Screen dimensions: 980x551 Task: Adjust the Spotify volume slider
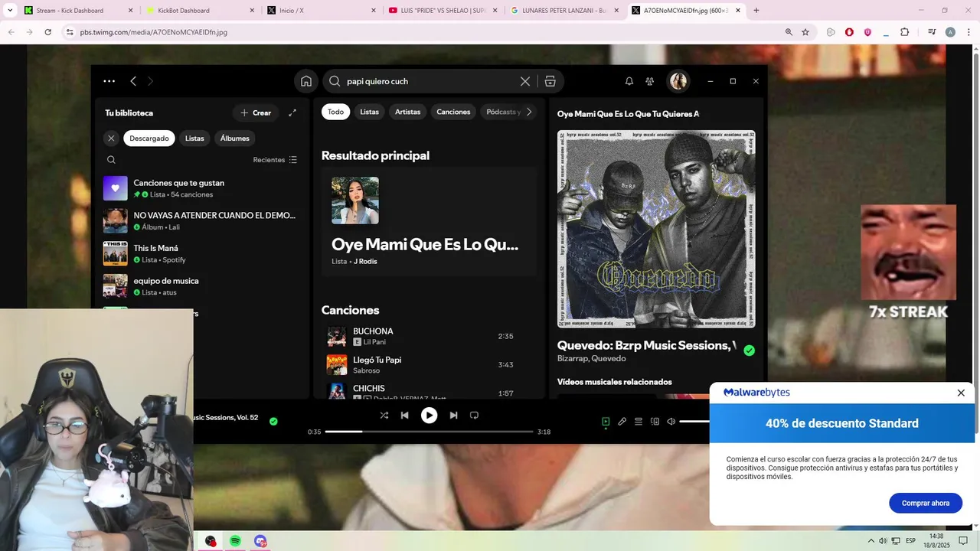pyautogui.click(x=695, y=422)
